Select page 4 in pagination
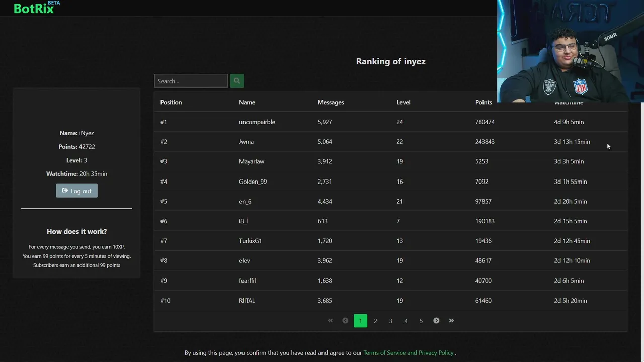 [x=406, y=321]
